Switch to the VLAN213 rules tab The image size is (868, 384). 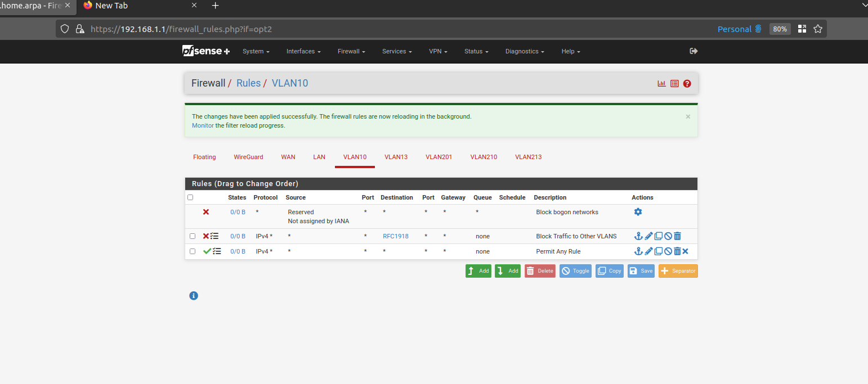point(528,157)
